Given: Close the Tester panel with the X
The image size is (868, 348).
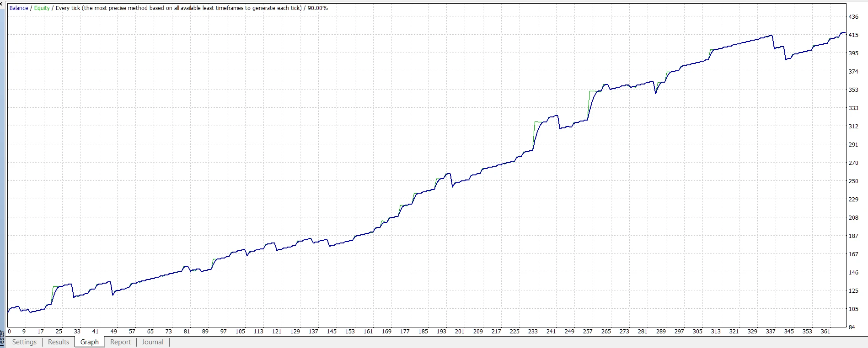Looking at the screenshot, I should point(2,4).
